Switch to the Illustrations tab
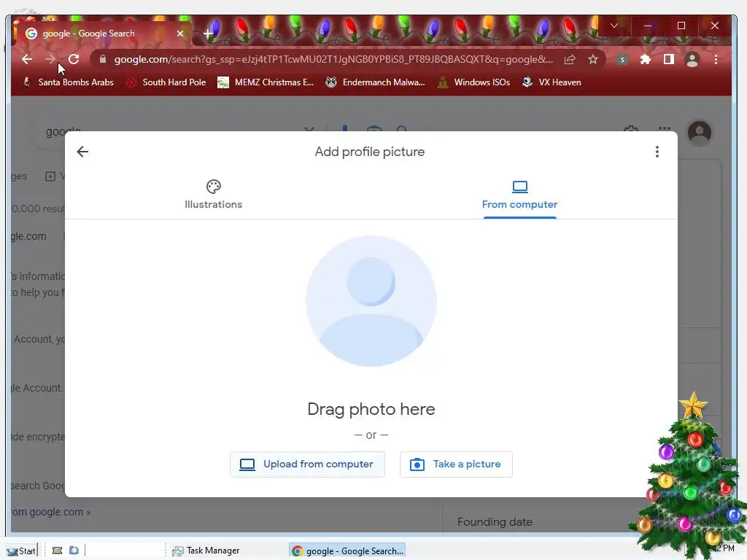The height and width of the screenshot is (560, 747). [x=214, y=194]
